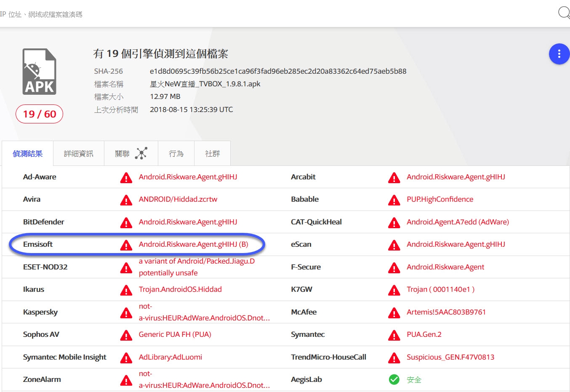Click the ZoneAlarm not-a-virus AdWare result
The height and width of the screenshot is (392, 570).
[x=204, y=379]
